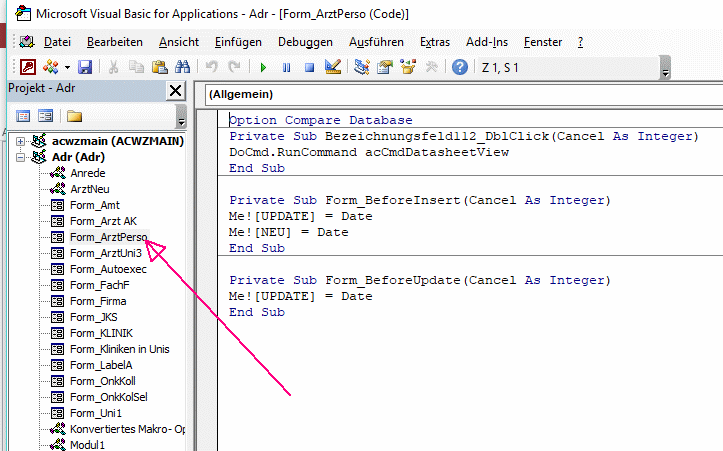Open toolbar options overflow arrow
Viewport: 723px width, 451px height.
pos(665,68)
